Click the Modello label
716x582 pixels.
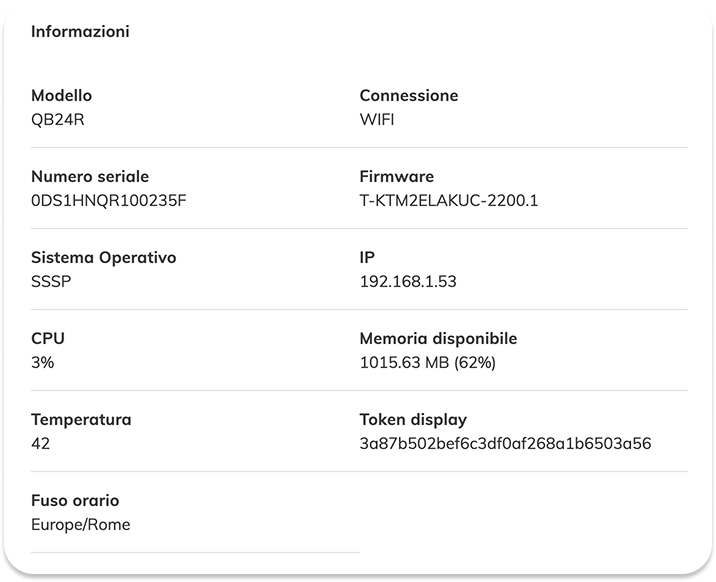pos(62,95)
